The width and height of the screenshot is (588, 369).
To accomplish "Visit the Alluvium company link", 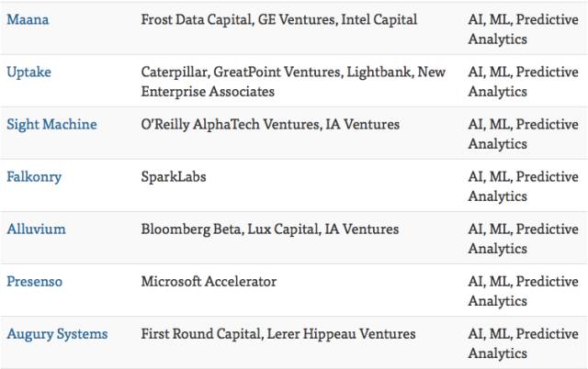I will tap(33, 229).
